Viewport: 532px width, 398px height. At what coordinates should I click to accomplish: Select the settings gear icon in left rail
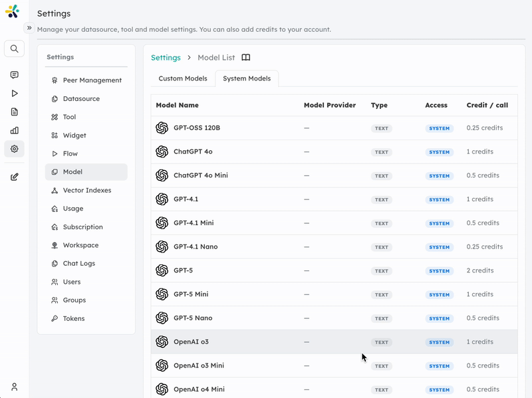pos(14,148)
